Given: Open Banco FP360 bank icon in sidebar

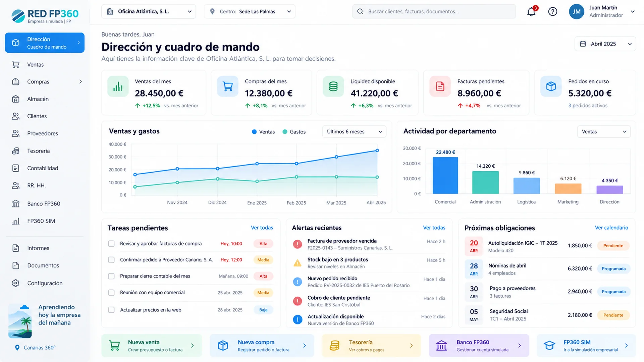Looking at the screenshot, I should coord(16,203).
